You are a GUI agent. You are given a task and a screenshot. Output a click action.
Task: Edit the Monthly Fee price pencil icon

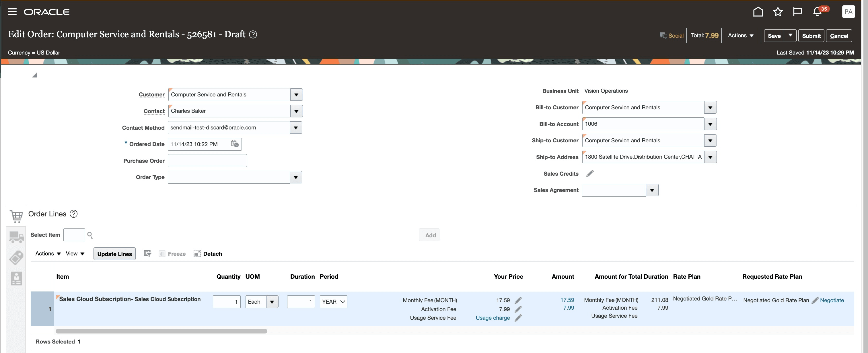[518, 300]
